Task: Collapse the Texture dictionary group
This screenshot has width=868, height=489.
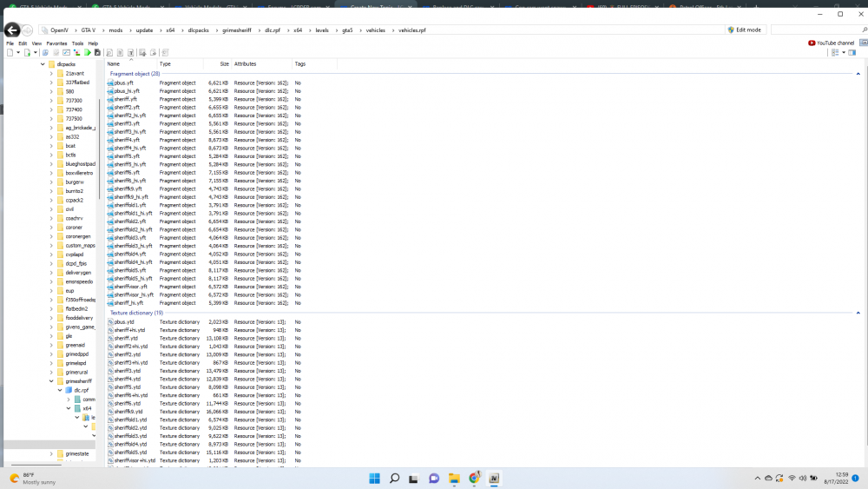Action: (858, 313)
